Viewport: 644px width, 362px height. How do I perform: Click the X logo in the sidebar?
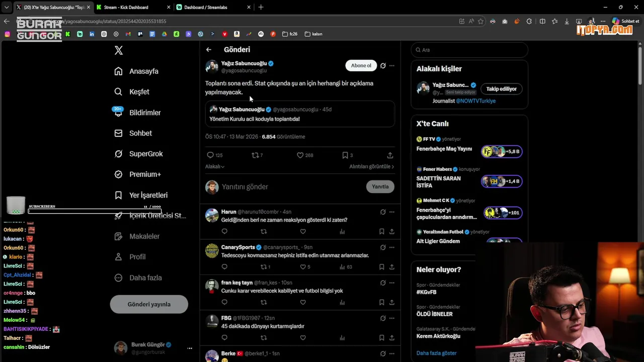[x=119, y=50]
